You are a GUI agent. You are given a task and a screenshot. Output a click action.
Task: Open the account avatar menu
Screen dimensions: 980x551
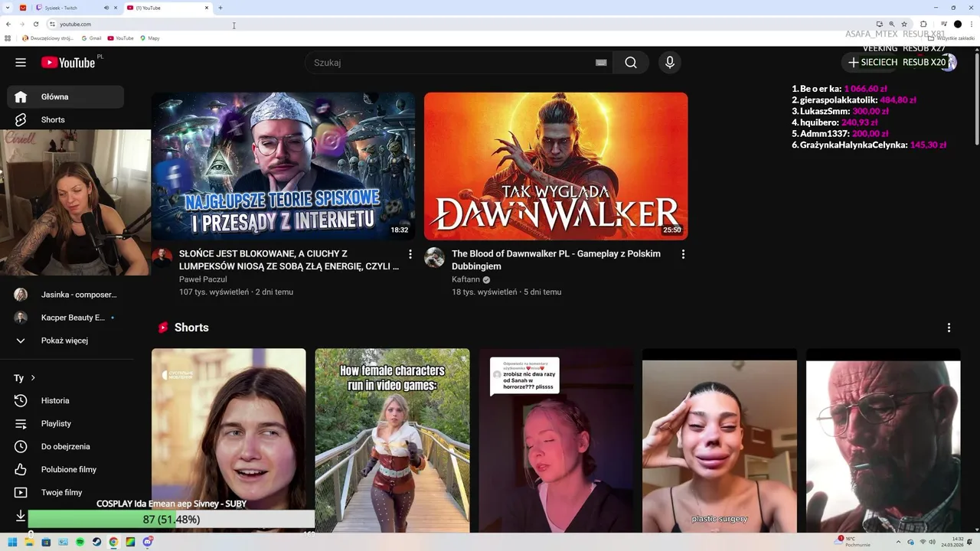click(x=949, y=62)
